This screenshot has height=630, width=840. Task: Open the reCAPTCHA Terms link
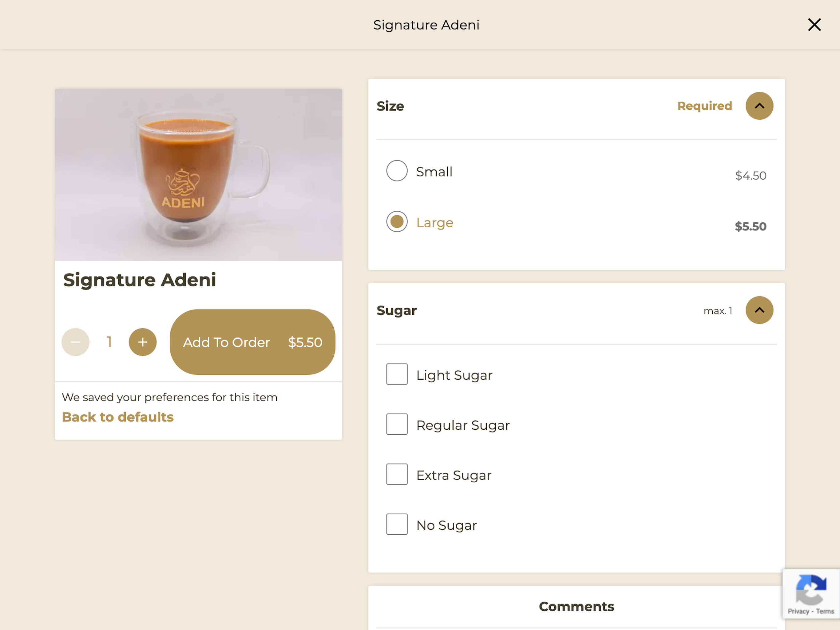[x=825, y=611]
